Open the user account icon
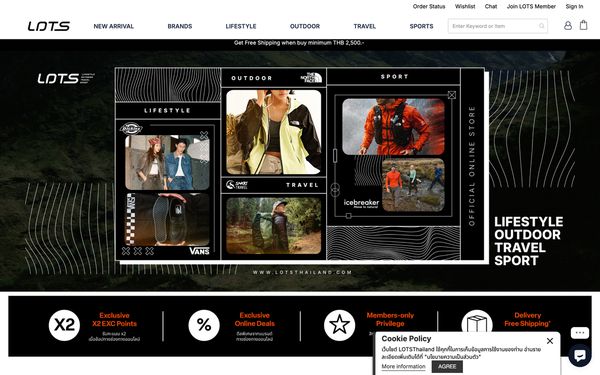The width and height of the screenshot is (600, 375). point(568,25)
